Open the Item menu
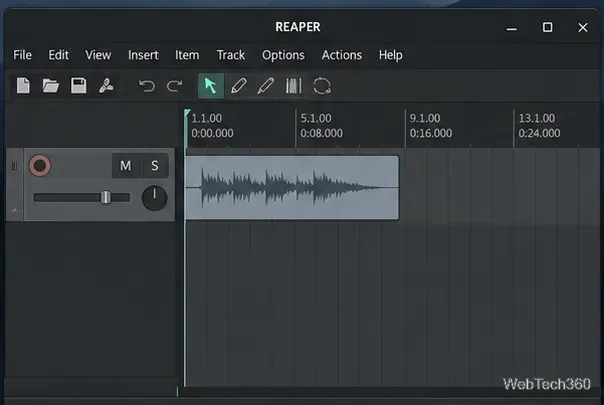Image resolution: width=604 pixels, height=405 pixels. coord(187,55)
